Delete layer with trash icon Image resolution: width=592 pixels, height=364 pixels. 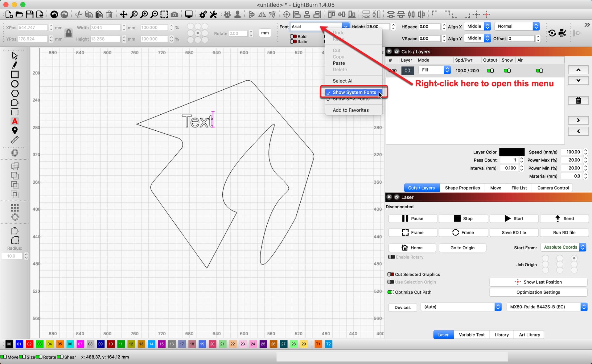(x=578, y=100)
